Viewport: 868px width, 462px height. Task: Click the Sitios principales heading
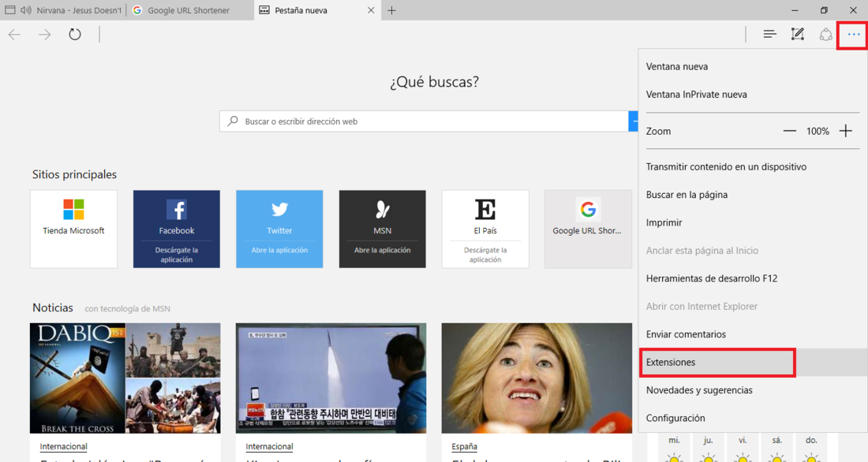coord(74,174)
